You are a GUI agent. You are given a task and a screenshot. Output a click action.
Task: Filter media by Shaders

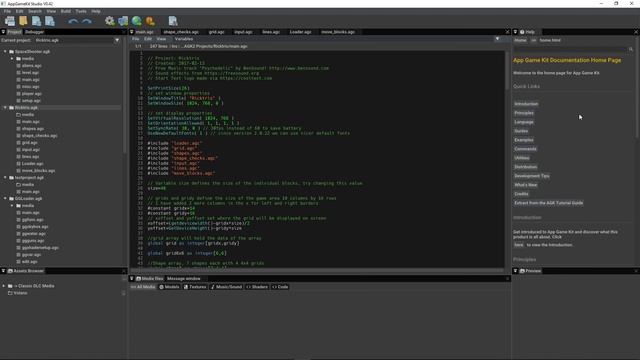(x=257, y=287)
